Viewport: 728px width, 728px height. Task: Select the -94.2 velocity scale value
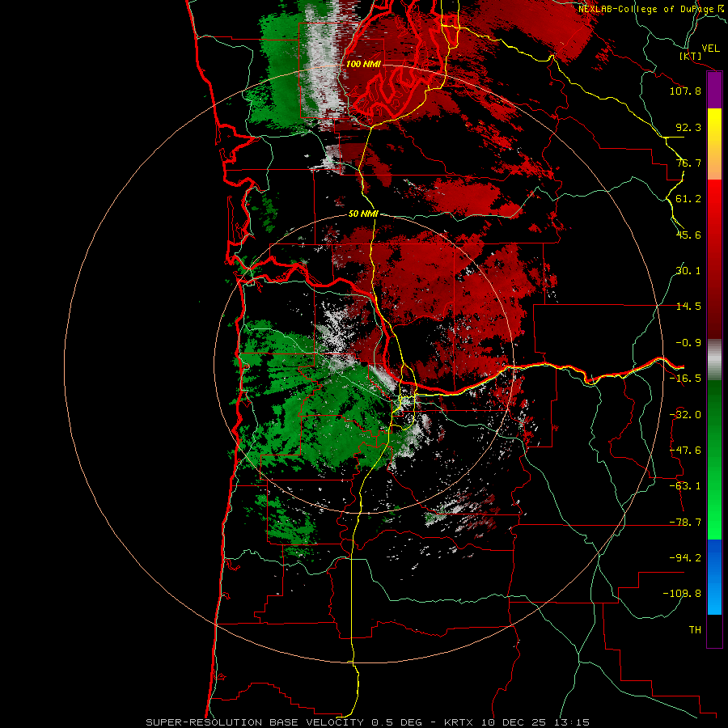(x=685, y=557)
